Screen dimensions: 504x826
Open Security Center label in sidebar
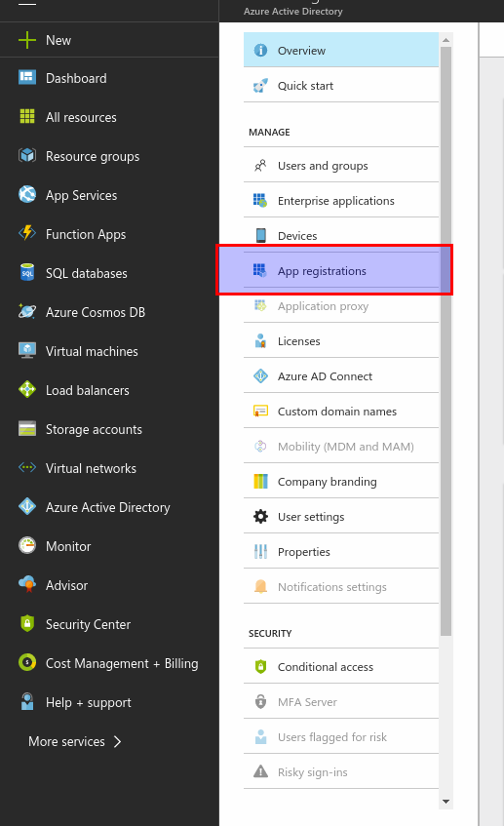point(88,624)
